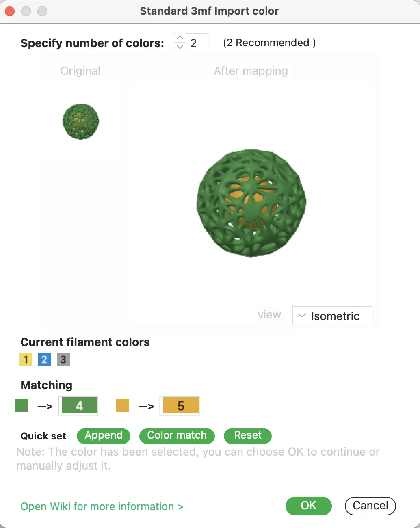Select filament color swatch 1
420x528 pixels.
pyautogui.click(x=26, y=359)
